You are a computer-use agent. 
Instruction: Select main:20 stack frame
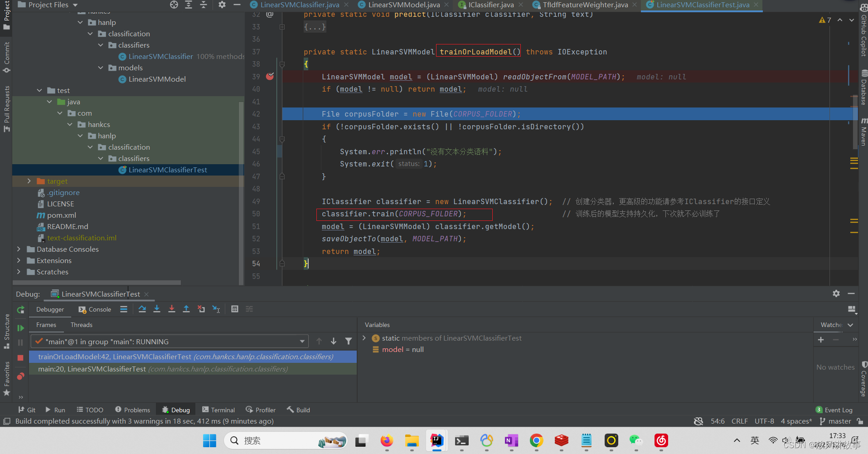click(193, 369)
